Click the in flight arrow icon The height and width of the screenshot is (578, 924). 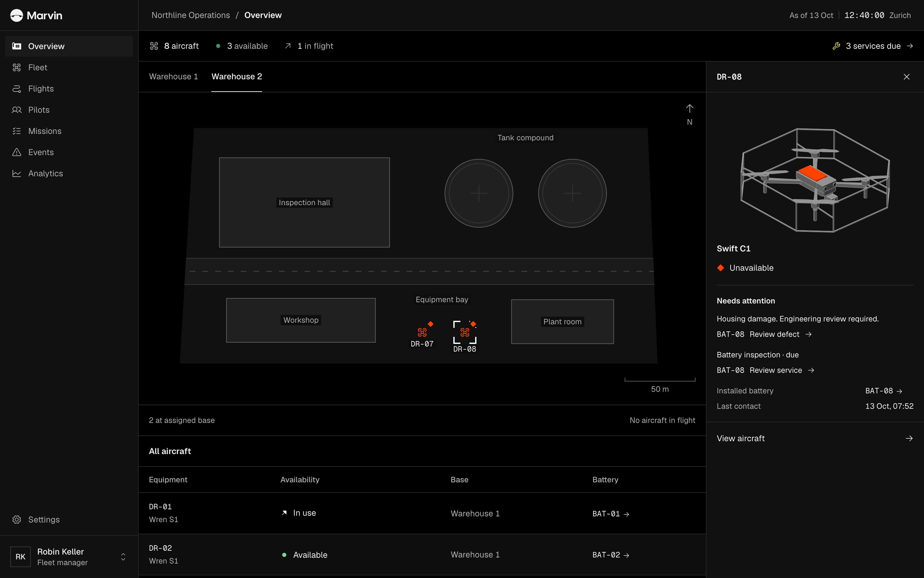pos(288,46)
